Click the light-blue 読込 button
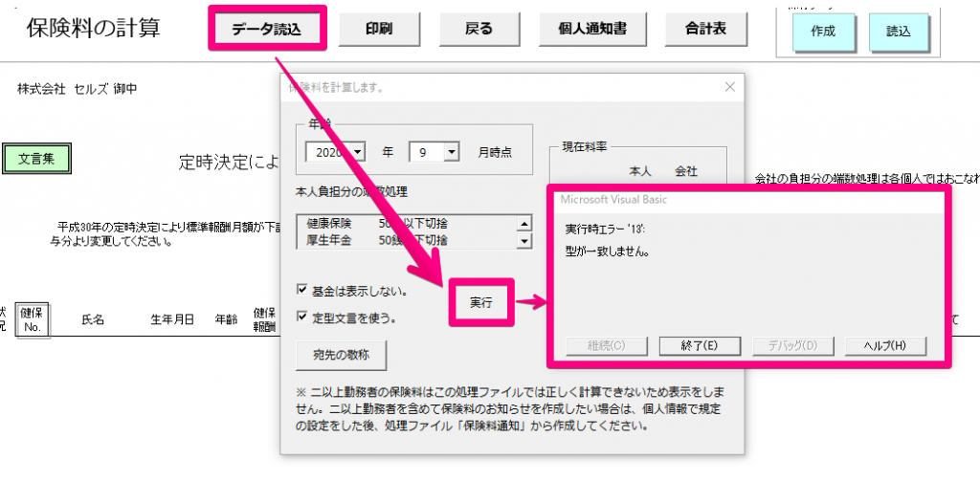The height and width of the screenshot is (482, 980). pyautogui.click(x=899, y=32)
